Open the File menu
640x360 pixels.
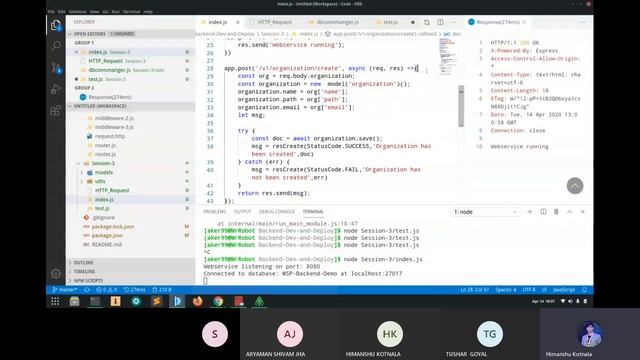click(x=51, y=11)
